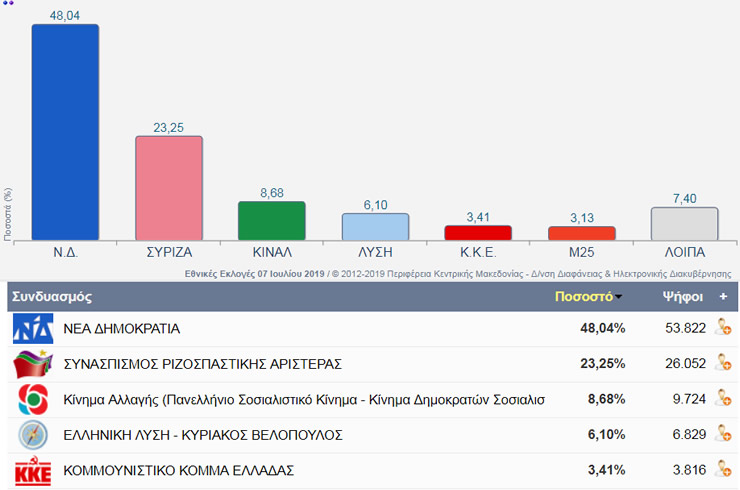Click the ΣΥΡΙΖΑ party logo in table
This screenshot has height=490, width=740.
[x=28, y=363]
